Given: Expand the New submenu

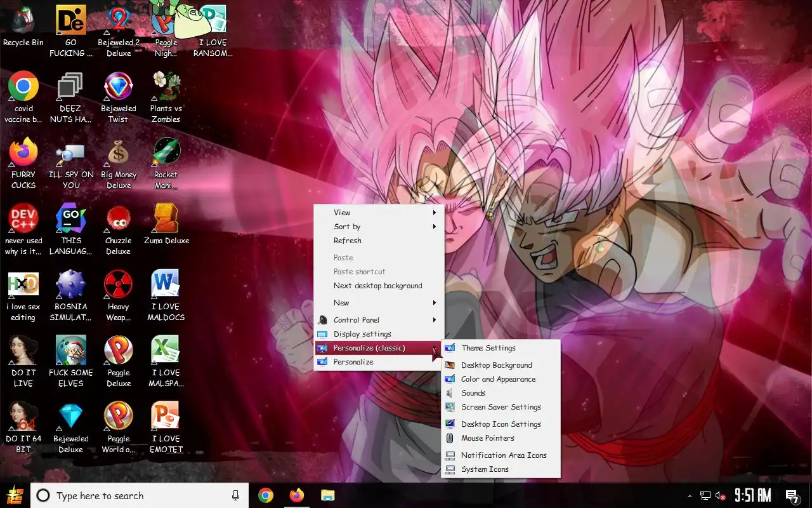Looking at the screenshot, I should click(x=378, y=303).
